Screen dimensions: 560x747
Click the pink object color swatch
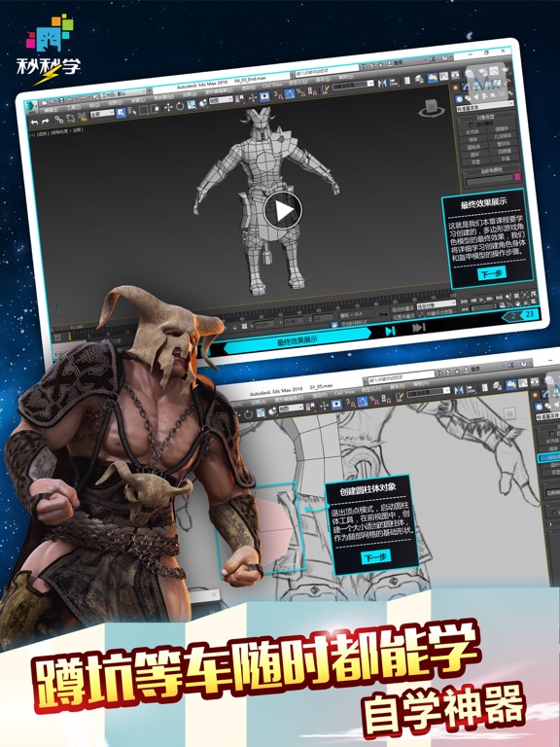[517, 177]
